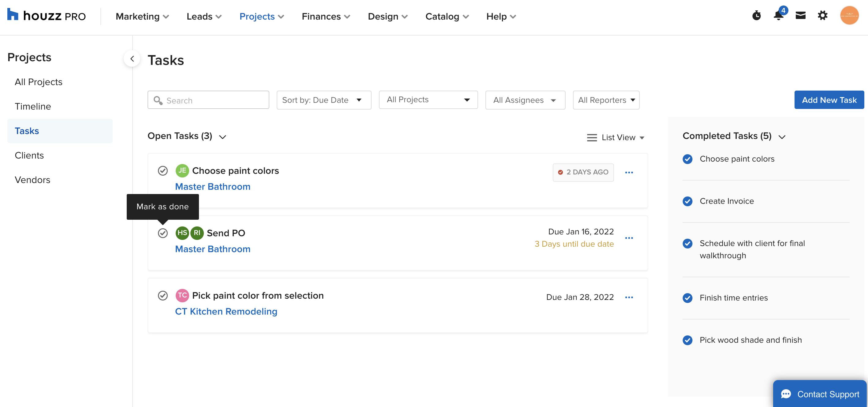Open more options for Send PO

tap(629, 238)
